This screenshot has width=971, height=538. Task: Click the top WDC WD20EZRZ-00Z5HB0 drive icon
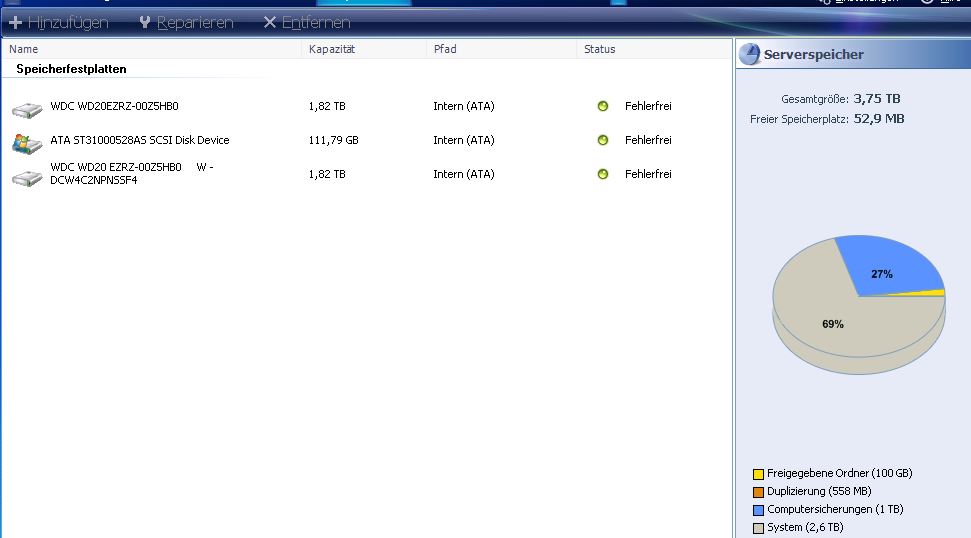point(26,108)
